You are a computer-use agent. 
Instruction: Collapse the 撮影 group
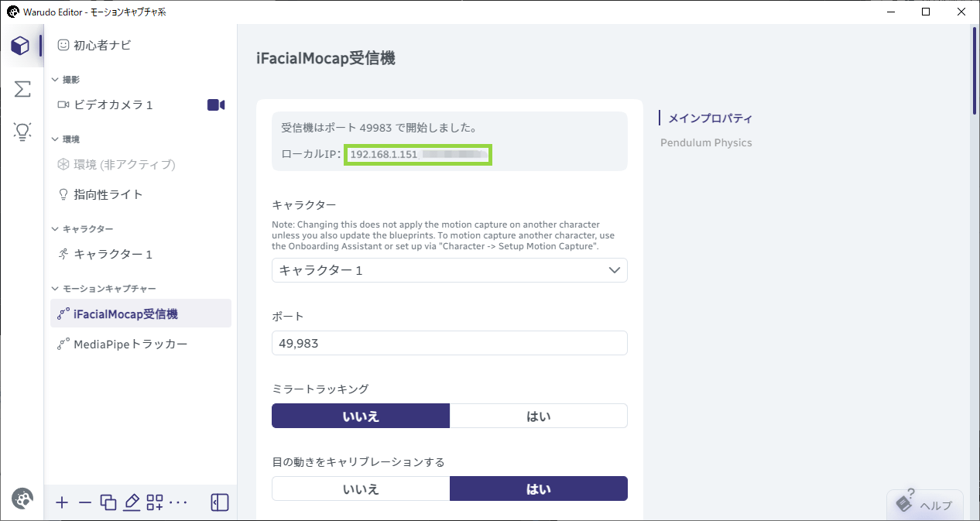[x=55, y=80]
